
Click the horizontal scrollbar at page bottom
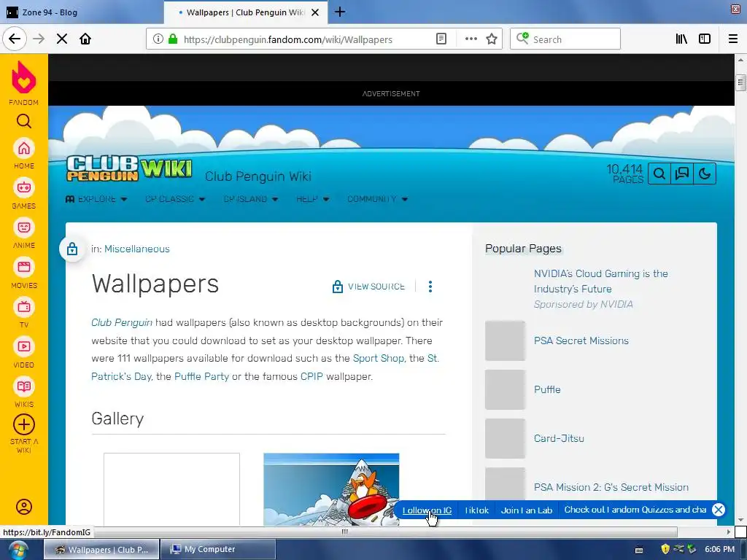pyautogui.click(x=344, y=532)
